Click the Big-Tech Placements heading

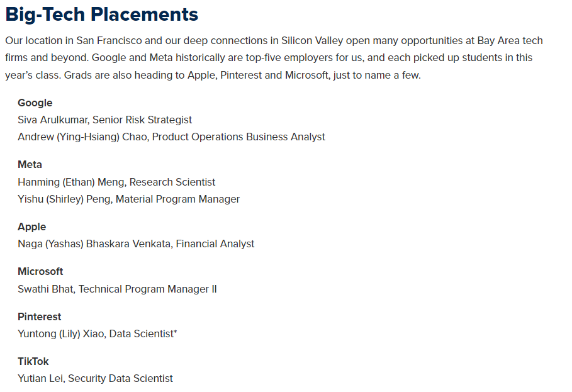point(102,14)
